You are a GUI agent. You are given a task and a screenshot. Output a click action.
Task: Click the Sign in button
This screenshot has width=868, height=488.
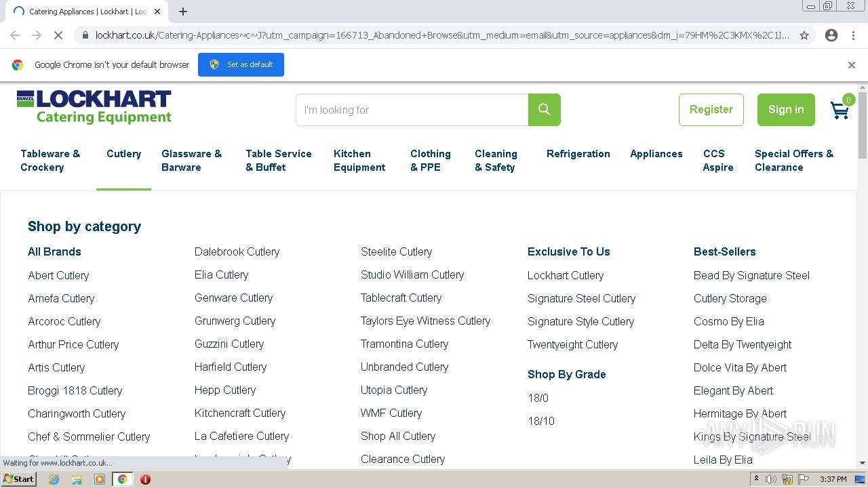(786, 110)
